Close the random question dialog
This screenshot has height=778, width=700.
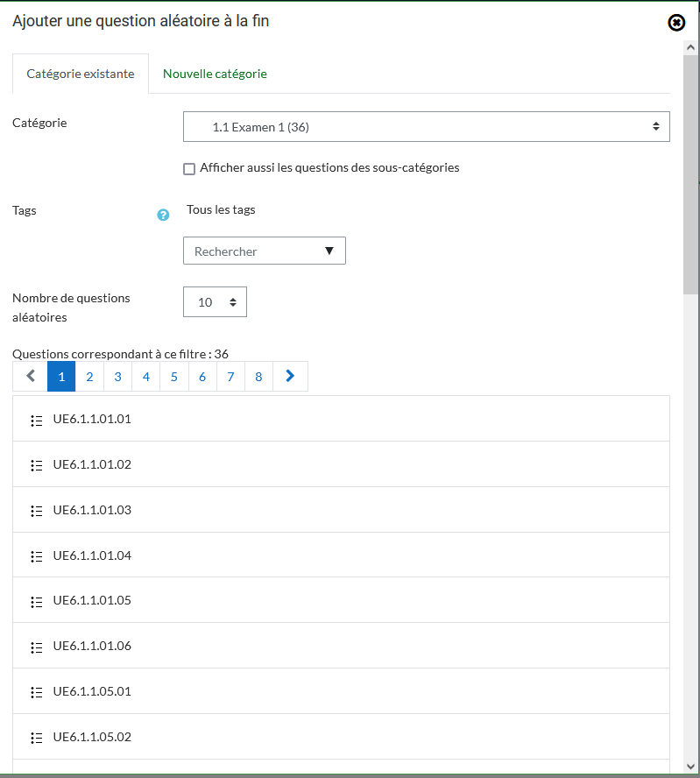pos(675,22)
